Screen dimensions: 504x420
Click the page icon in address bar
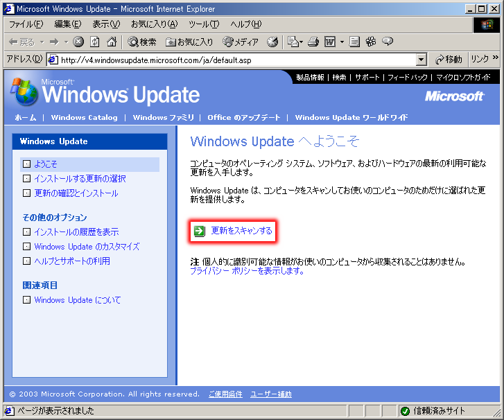[53, 60]
